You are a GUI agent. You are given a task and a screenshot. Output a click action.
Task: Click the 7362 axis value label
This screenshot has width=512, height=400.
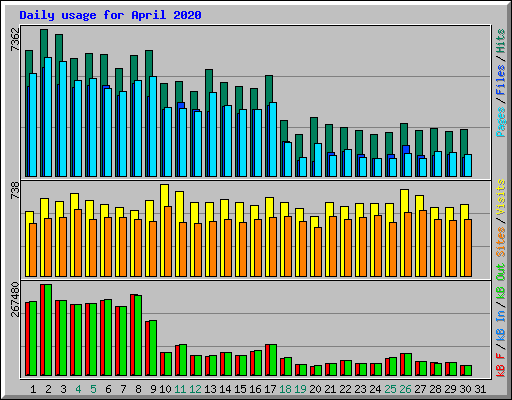pos(15,40)
